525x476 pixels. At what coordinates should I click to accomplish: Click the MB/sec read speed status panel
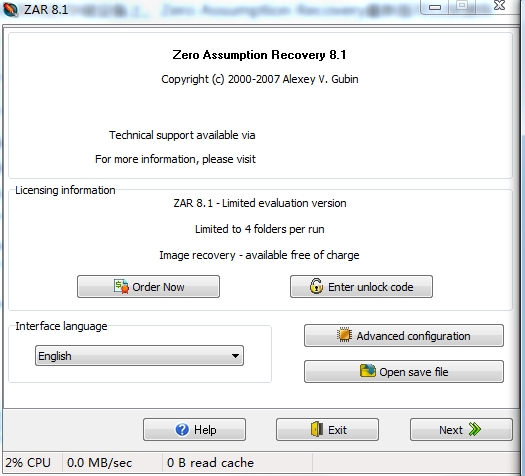112,463
